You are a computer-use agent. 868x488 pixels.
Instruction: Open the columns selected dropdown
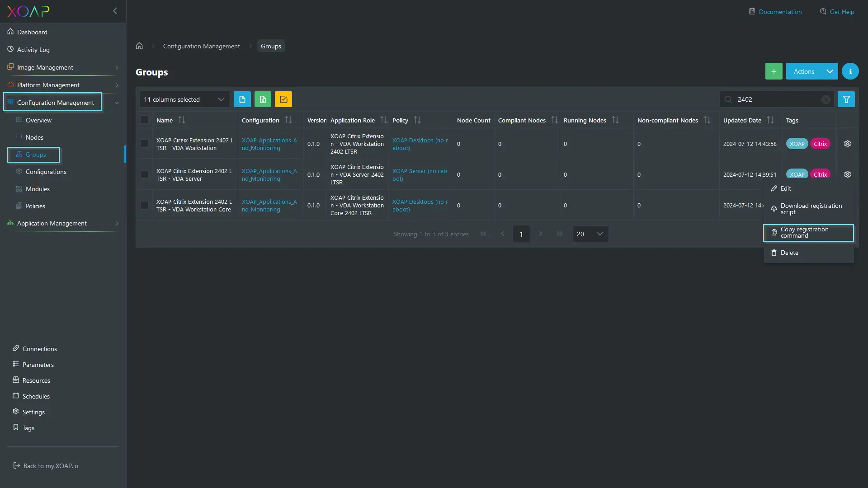[184, 99]
